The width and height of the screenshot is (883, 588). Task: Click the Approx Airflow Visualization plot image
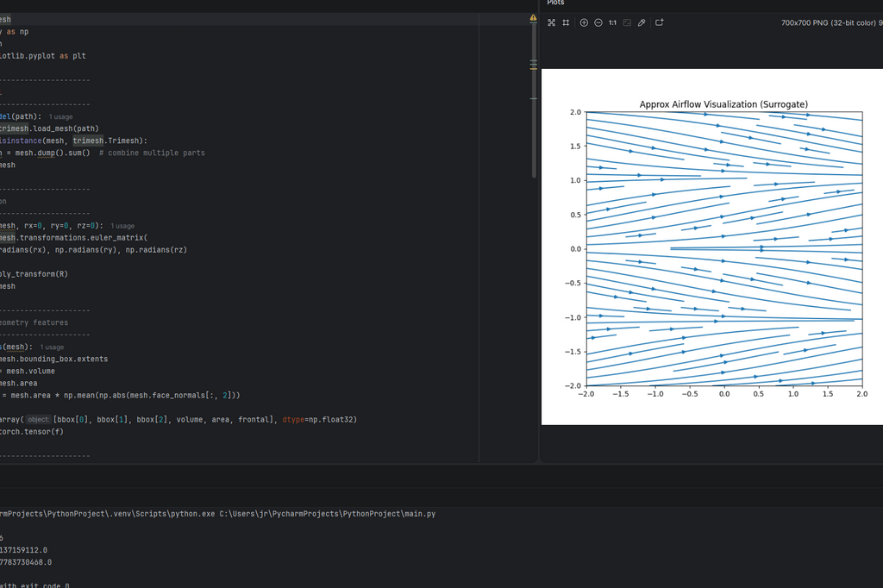[x=711, y=247]
